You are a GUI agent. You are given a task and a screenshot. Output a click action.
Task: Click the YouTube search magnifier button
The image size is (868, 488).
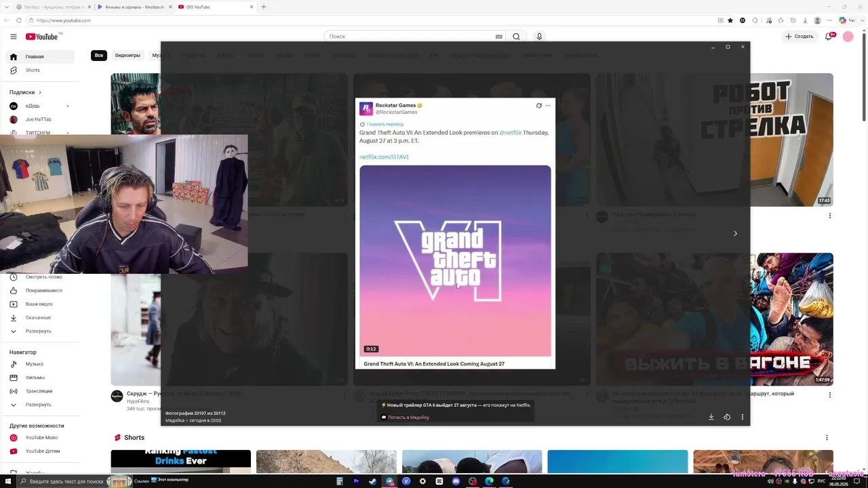coord(516,37)
